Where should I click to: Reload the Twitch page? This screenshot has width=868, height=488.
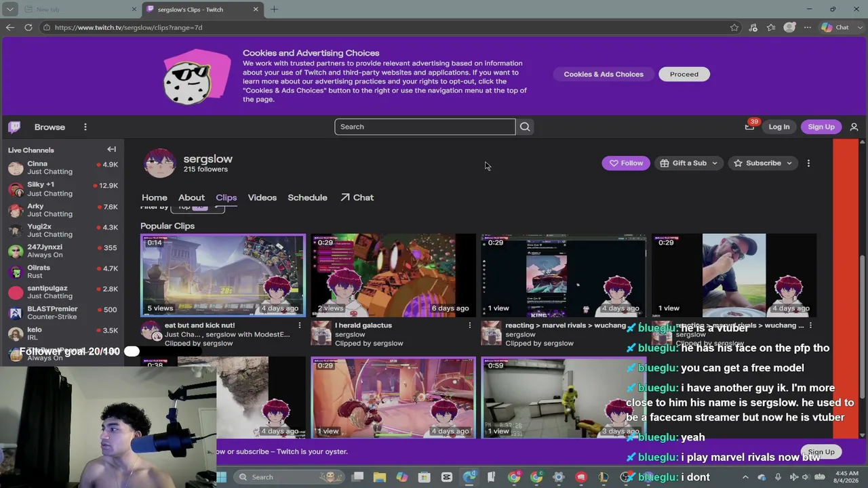tap(28, 27)
